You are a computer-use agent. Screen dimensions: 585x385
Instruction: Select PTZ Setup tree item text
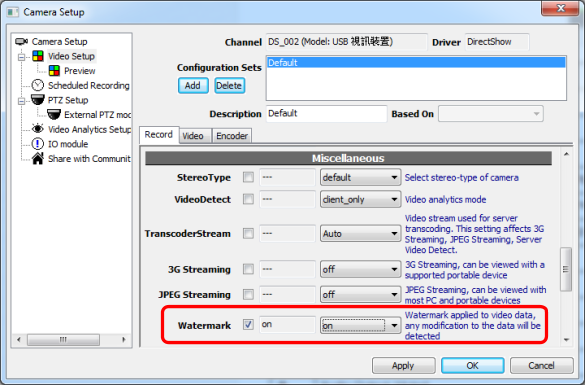[x=68, y=100]
